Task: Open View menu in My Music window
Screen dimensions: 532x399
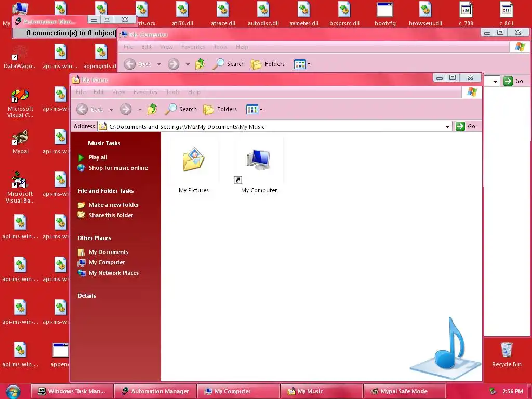Action: pos(118,92)
